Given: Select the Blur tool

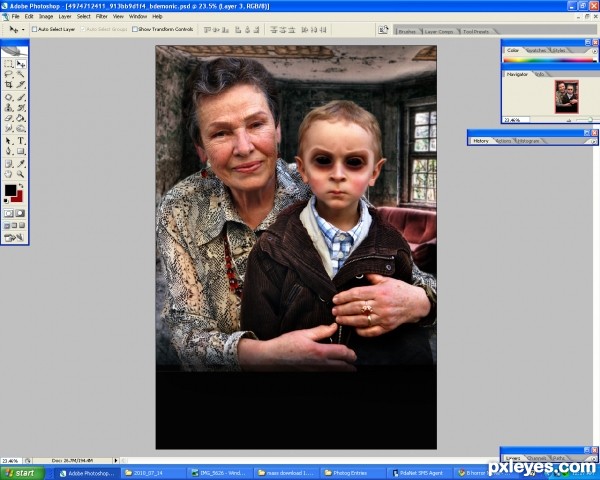Looking at the screenshot, I should click(x=9, y=129).
